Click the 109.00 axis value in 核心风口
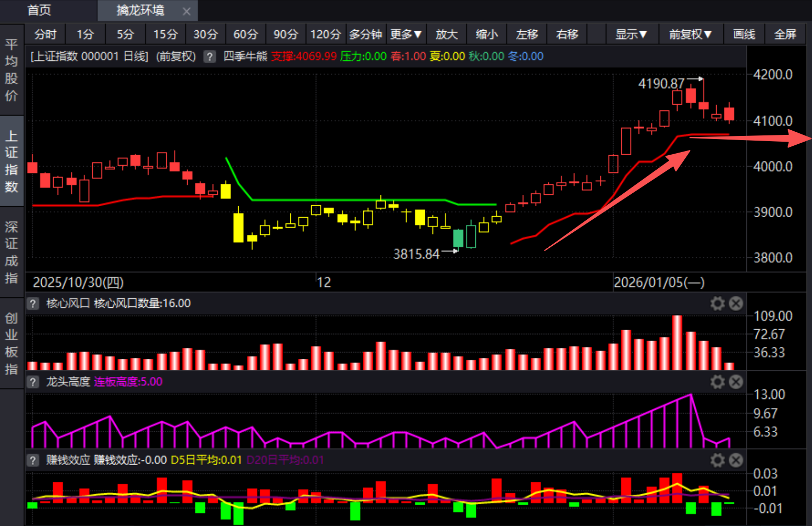This screenshot has width=812, height=526. tap(773, 316)
